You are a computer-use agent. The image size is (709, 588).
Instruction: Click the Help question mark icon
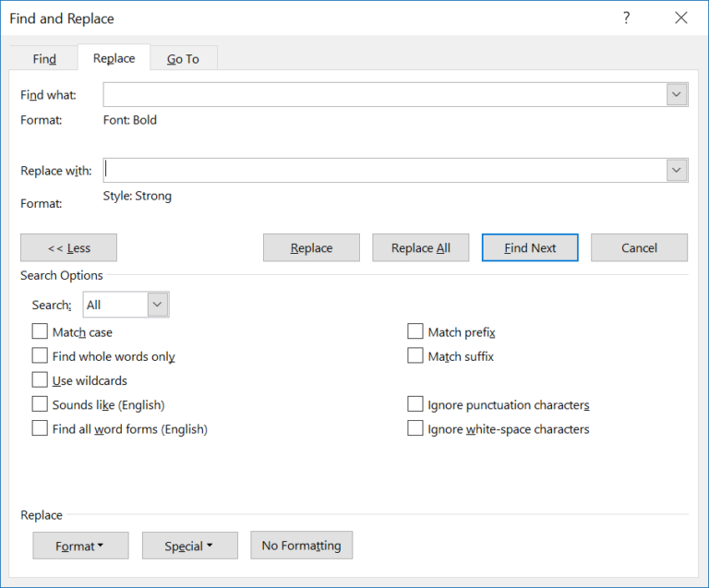tap(627, 18)
